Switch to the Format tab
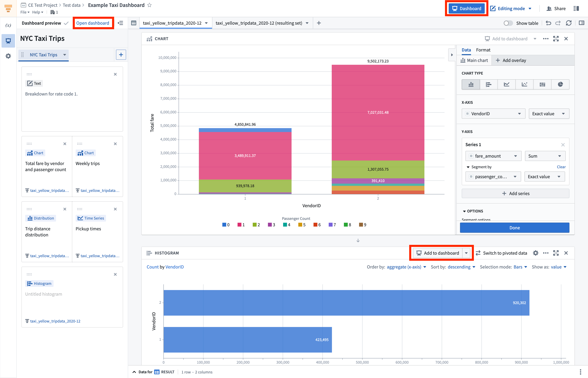This screenshot has height=378, width=588. click(x=483, y=50)
